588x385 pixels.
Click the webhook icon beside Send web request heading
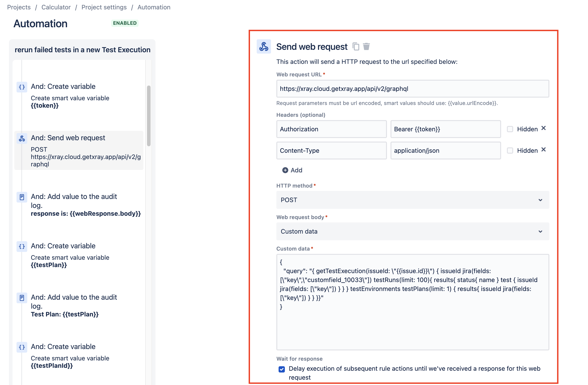264,46
